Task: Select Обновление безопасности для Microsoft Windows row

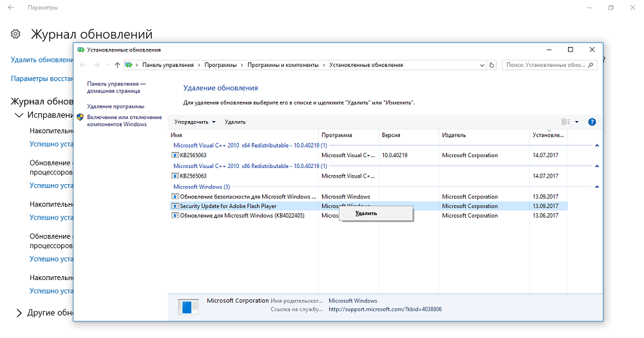Action: click(368, 197)
